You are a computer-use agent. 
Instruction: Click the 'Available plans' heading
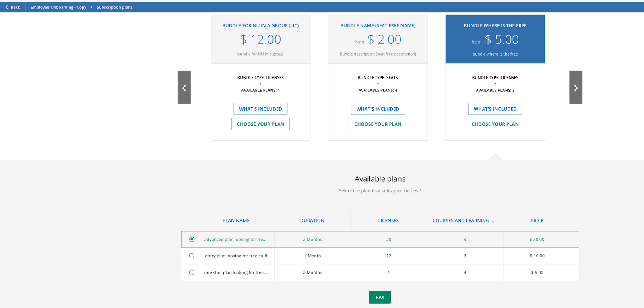click(x=380, y=179)
